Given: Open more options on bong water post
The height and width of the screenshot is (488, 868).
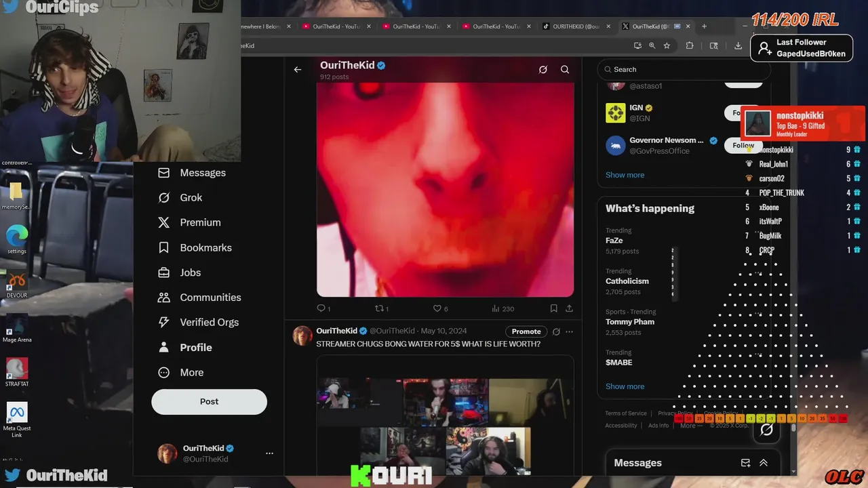Looking at the screenshot, I should coord(569,331).
